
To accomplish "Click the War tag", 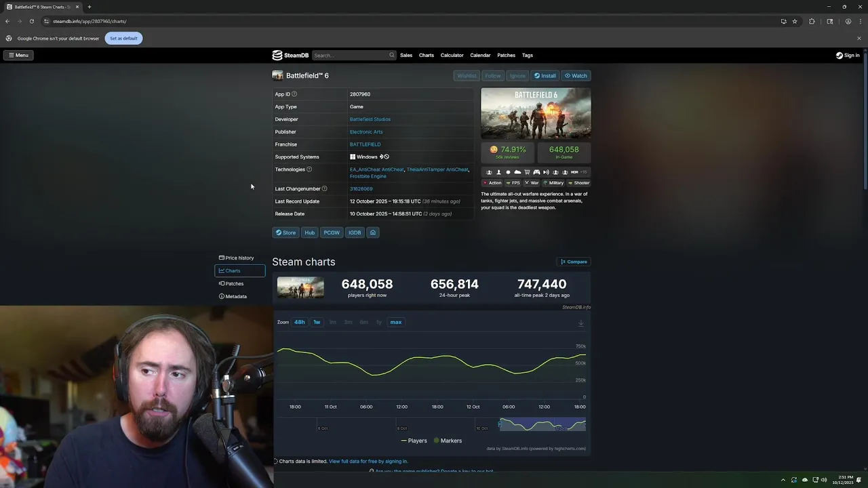I will 532,183.
